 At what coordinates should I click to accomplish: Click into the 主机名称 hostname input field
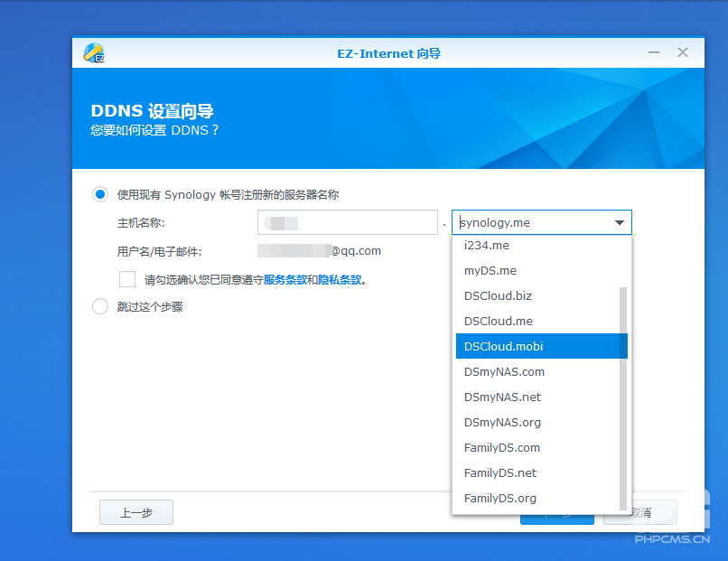tap(347, 222)
